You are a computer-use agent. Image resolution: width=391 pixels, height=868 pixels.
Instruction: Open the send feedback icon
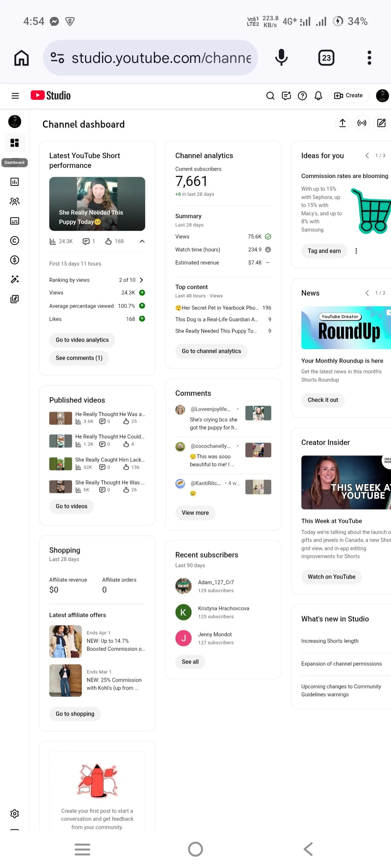tap(286, 96)
